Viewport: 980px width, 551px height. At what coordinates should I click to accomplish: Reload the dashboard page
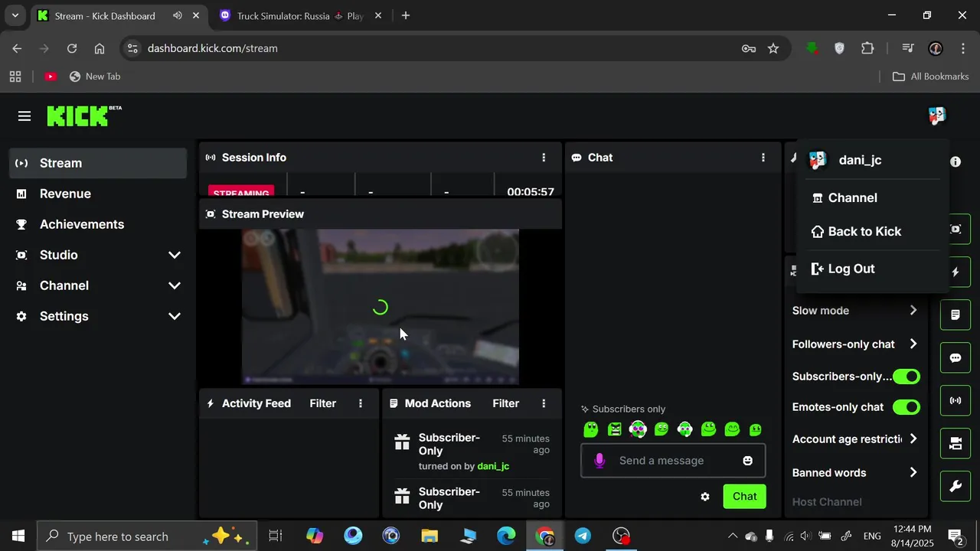click(x=72, y=48)
